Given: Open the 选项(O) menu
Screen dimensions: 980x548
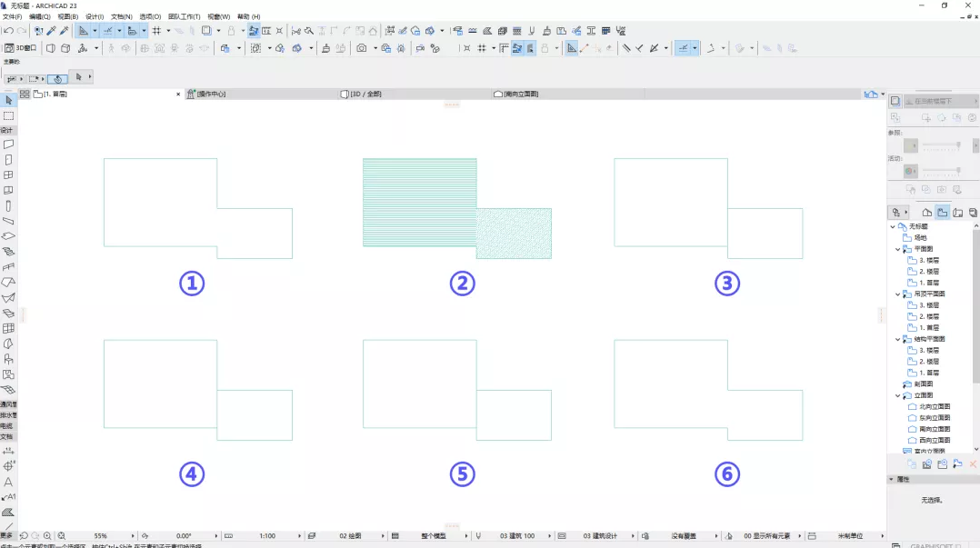Looking at the screenshot, I should click(150, 17).
